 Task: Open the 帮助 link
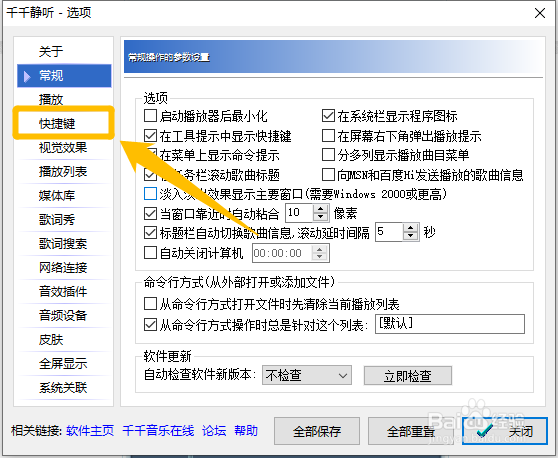(246, 431)
